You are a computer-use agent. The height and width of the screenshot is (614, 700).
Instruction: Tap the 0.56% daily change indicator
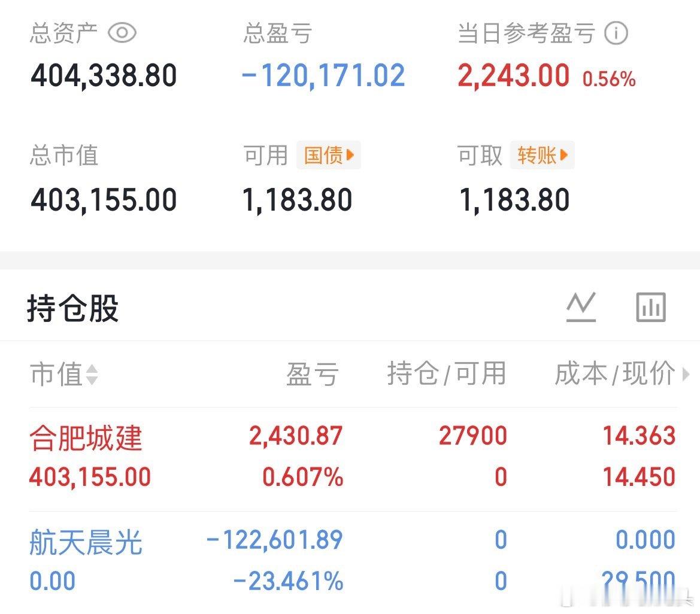pyautogui.click(x=609, y=78)
